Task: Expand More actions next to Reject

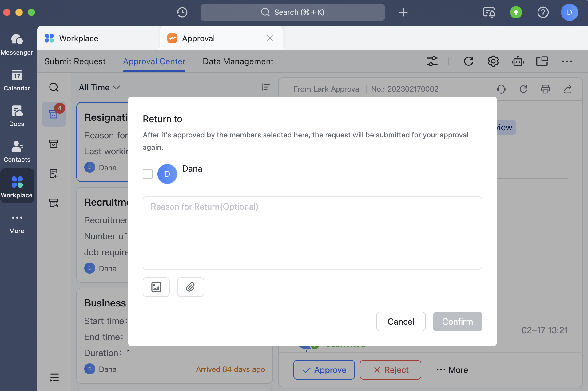Action: [452, 370]
